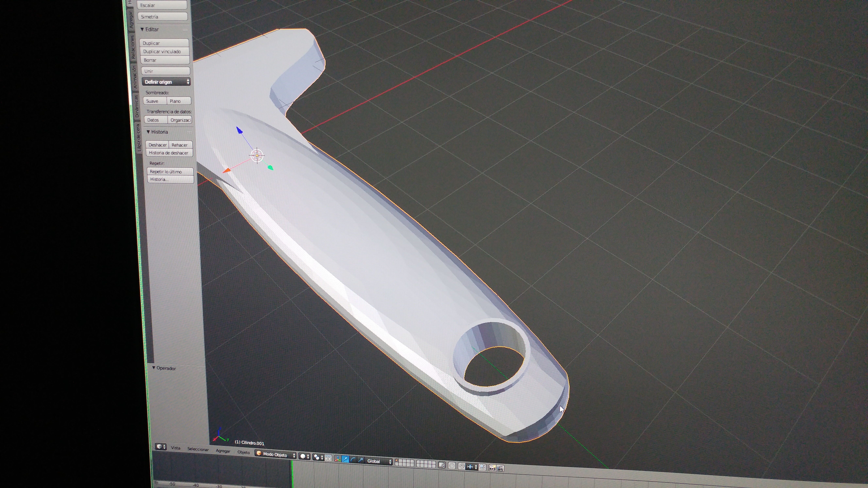Click the 3D manipulator widget toggle icon

point(338,459)
